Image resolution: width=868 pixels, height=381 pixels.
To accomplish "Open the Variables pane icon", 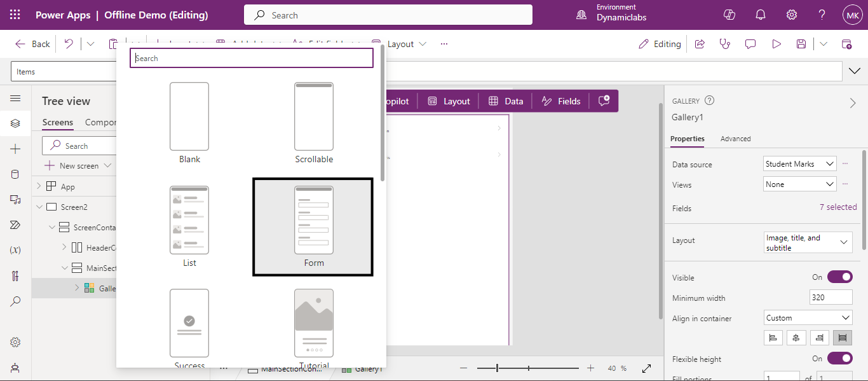I will pos(15,250).
